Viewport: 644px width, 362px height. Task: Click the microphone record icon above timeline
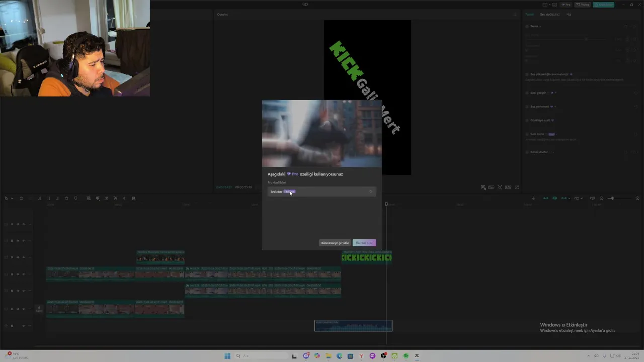tap(533, 198)
